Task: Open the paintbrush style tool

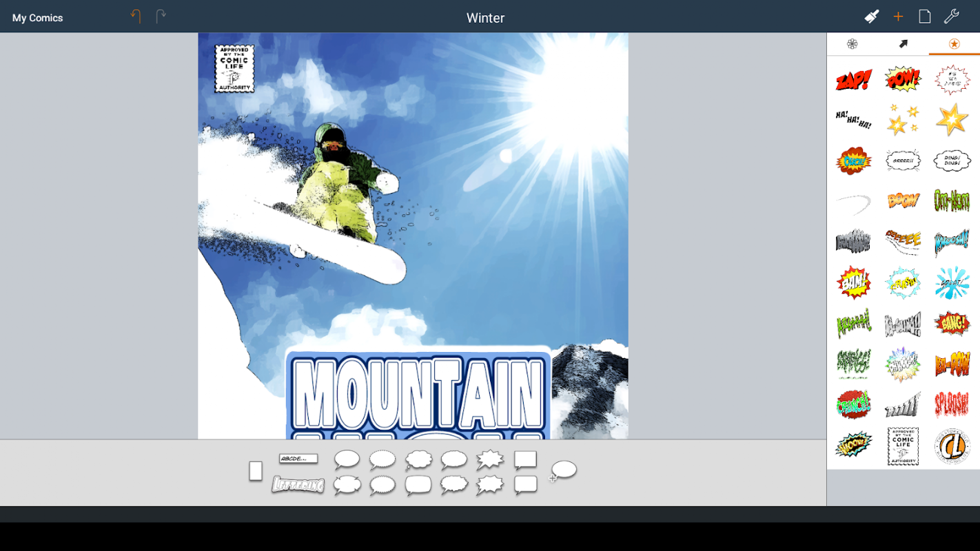Action: pos(872,17)
